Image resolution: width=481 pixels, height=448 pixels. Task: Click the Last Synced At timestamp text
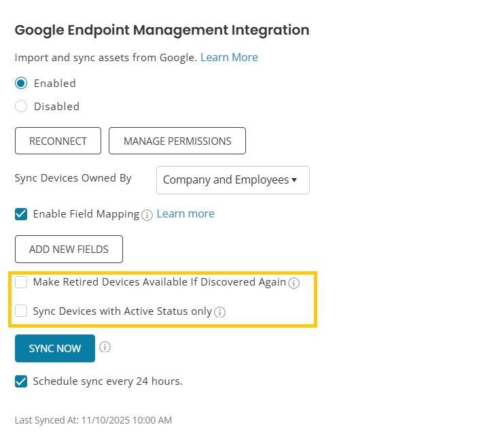[x=93, y=420]
